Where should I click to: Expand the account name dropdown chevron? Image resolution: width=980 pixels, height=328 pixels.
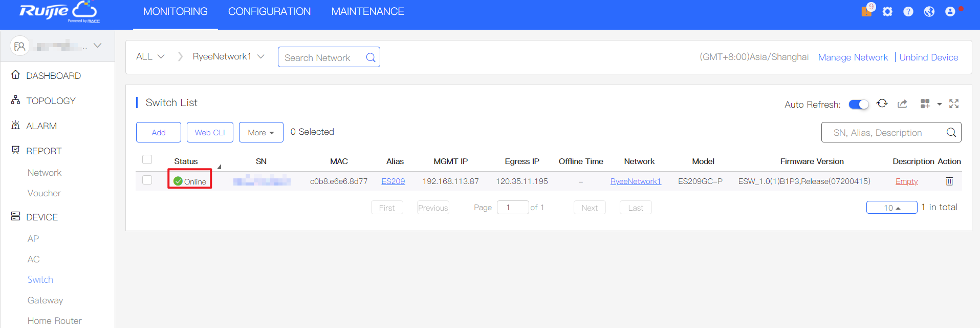(x=97, y=46)
